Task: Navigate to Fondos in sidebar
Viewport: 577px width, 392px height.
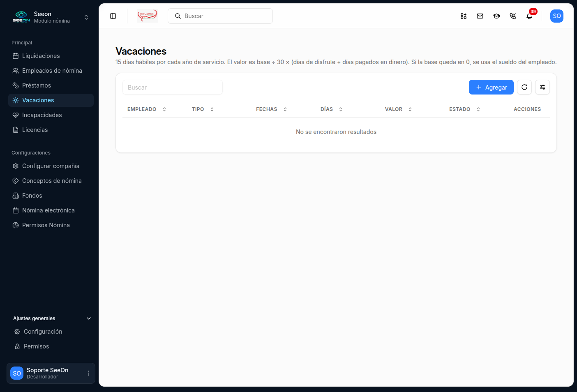Action: tap(51, 196)
